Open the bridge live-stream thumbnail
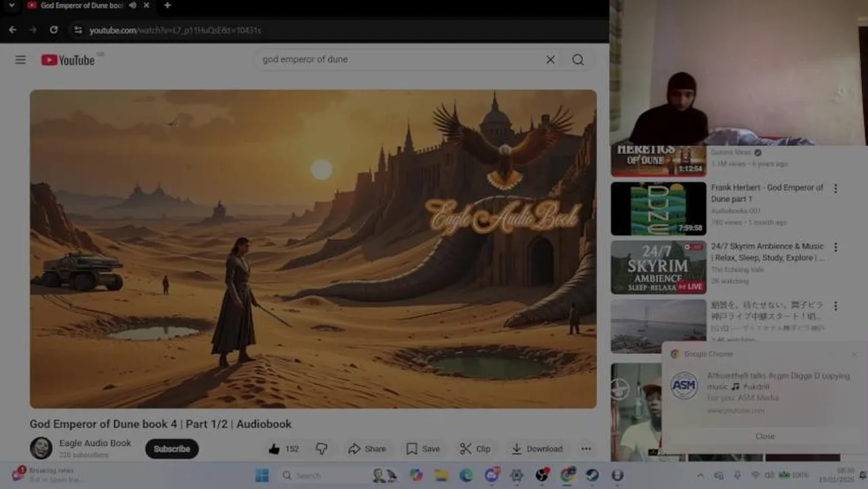868x489 pixels. (658, 326)
